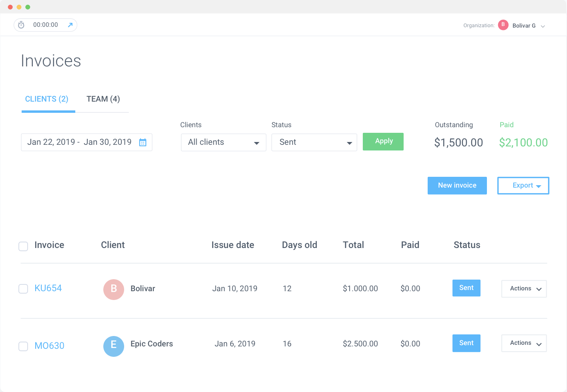Open the Status dropdown showing Sent

[x=314, y=142]
